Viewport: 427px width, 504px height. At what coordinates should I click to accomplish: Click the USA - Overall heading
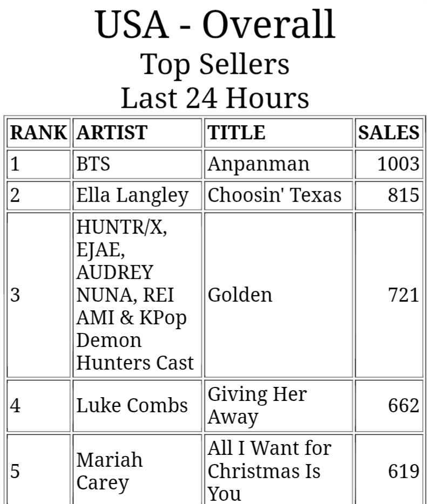[x=215, y=24]
